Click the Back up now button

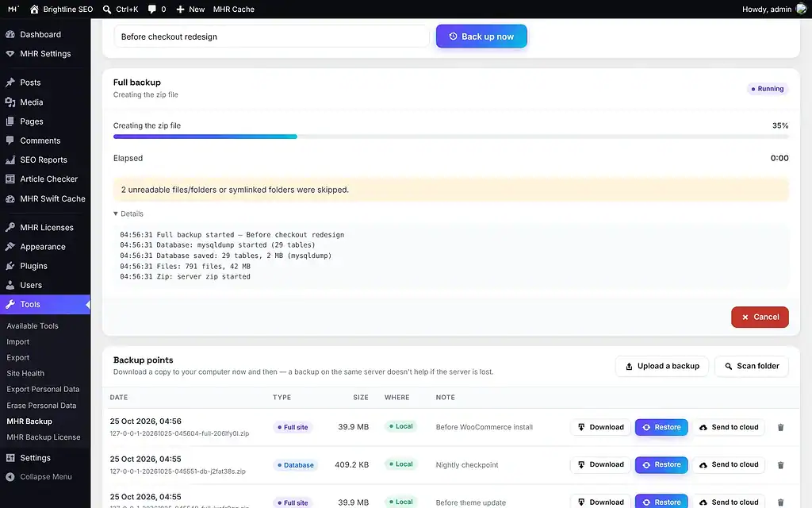[x=481, y=37]
